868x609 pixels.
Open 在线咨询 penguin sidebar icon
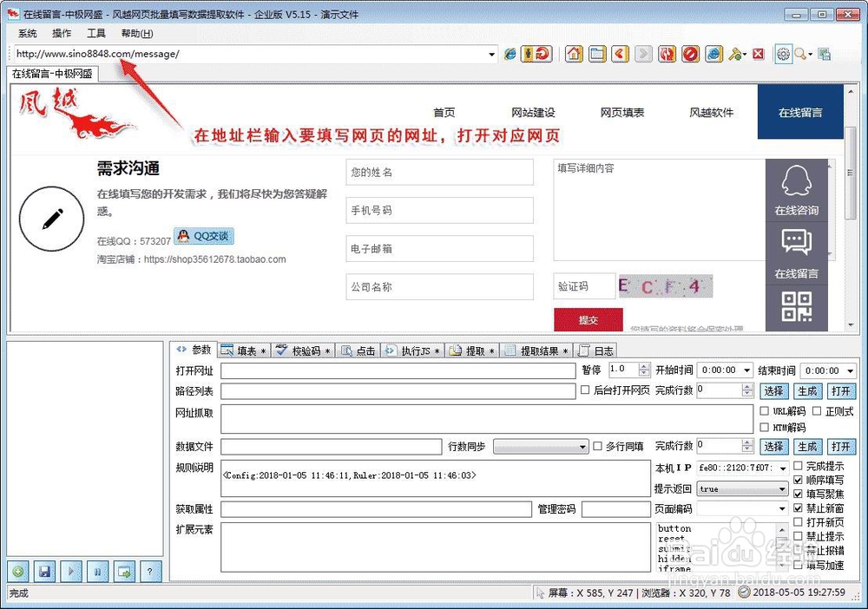797,190
